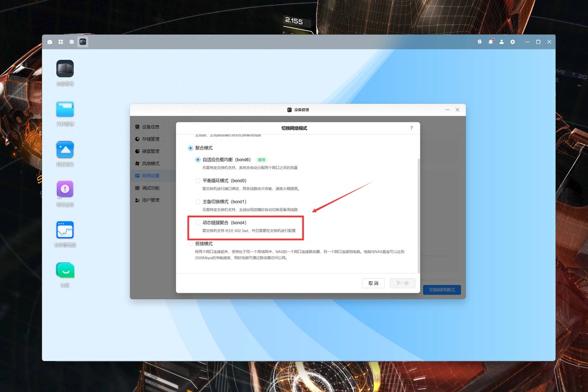Click the 下一步 button

(x=402, y=283)
